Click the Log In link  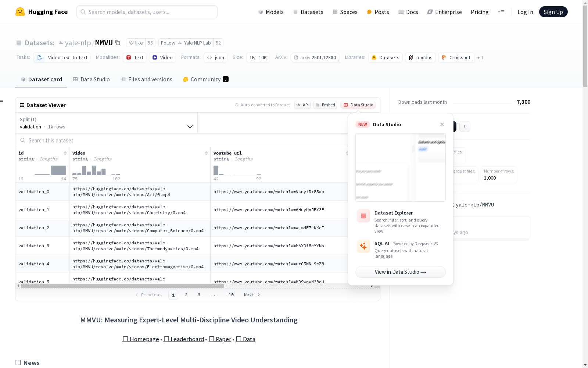tap(525, 12)
